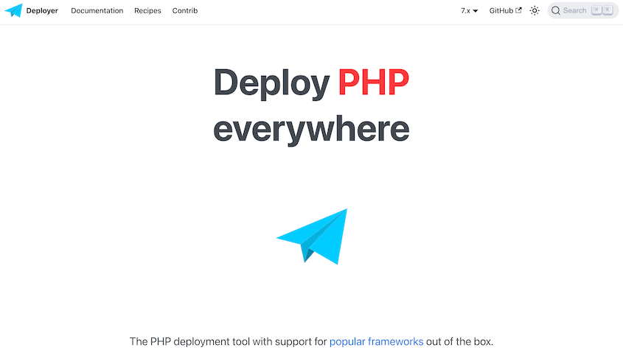Open the Deployer home link text
The image size is (623, 364).
point(42,11)
